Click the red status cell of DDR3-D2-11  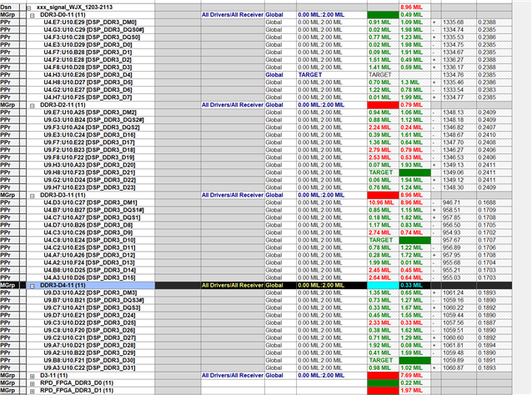point(383,105)
